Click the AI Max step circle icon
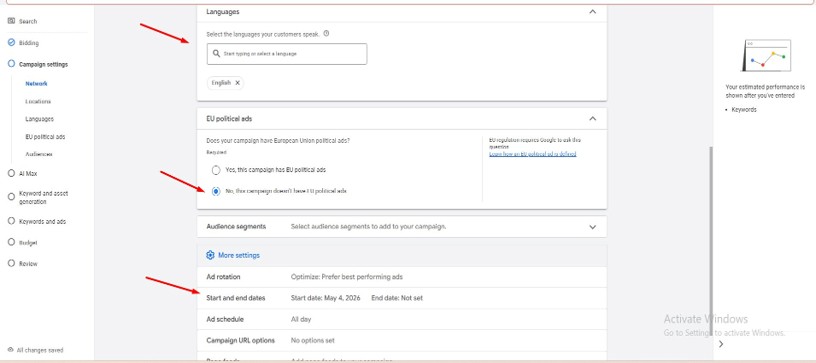Image resolution: width=816 pixels, height=363 pixels. coord(11,173)
